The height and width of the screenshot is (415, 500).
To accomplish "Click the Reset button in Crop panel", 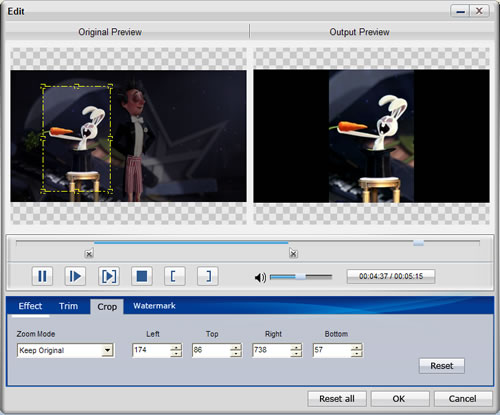I will pyautogui.click(x=442, y=366).
